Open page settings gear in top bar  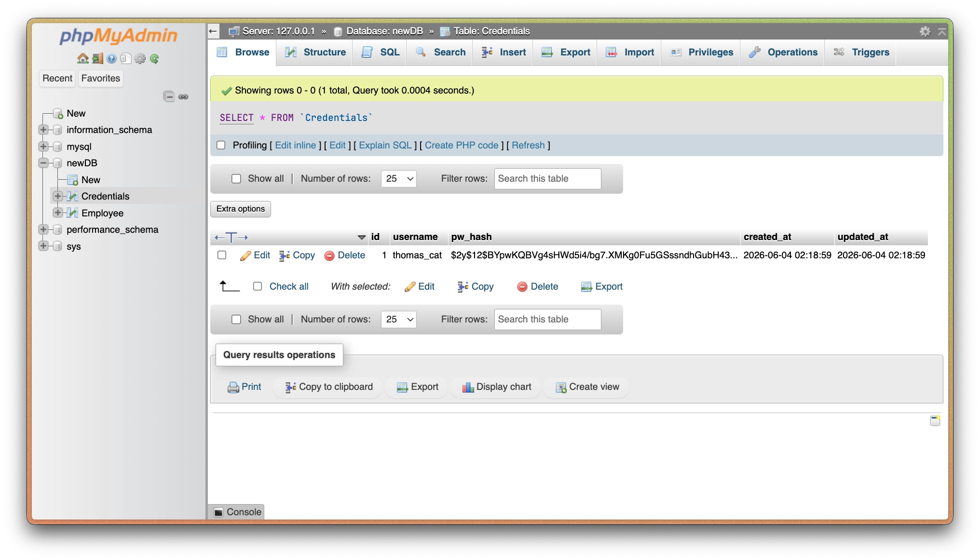pos(925,31)
